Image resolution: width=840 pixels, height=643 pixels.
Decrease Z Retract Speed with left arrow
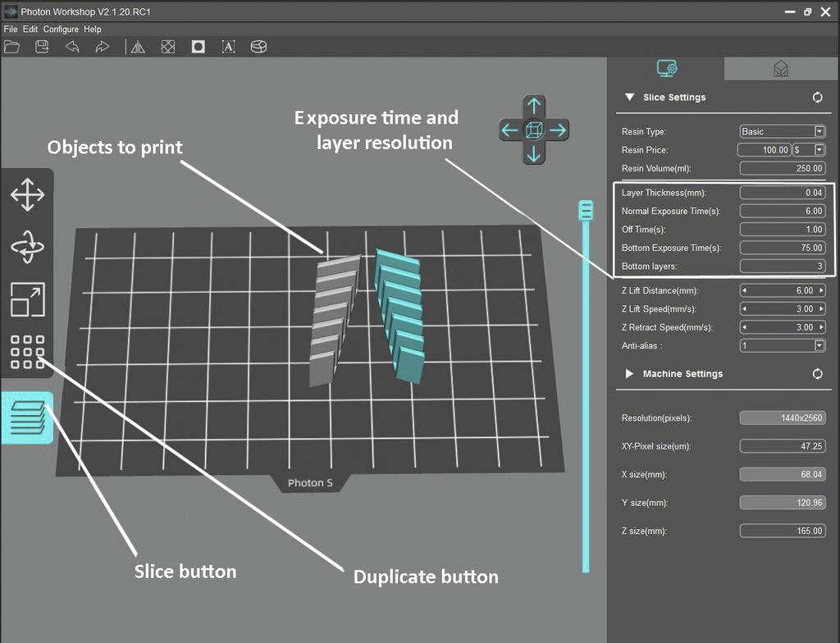(x=744, y=327)
